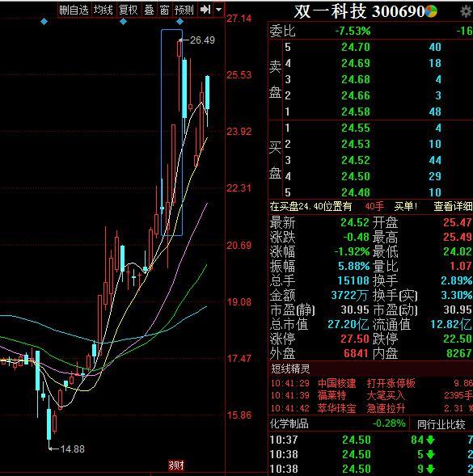This screenshot has height=476, width=473.
Task: Click the 叠 overlay button
Action: 149,10
